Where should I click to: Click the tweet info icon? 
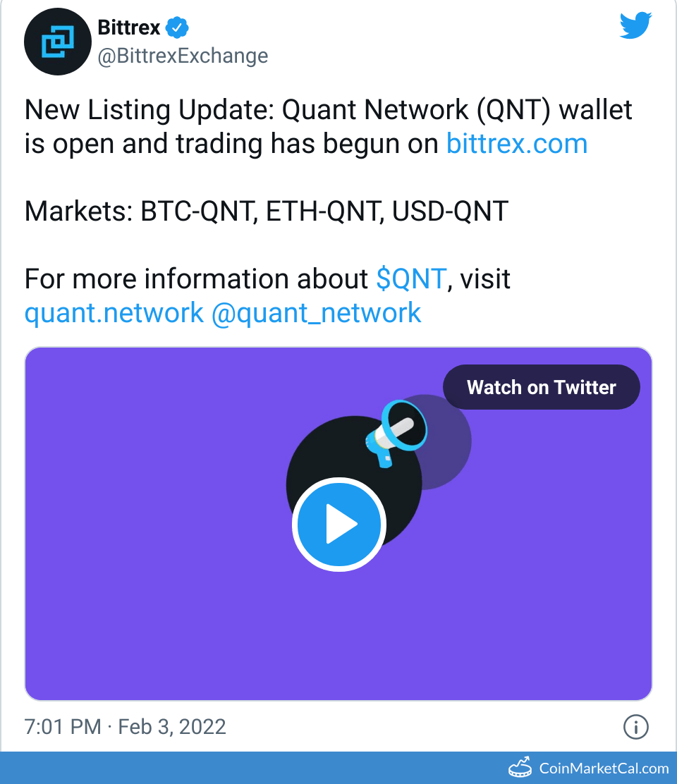coord(636,726)
